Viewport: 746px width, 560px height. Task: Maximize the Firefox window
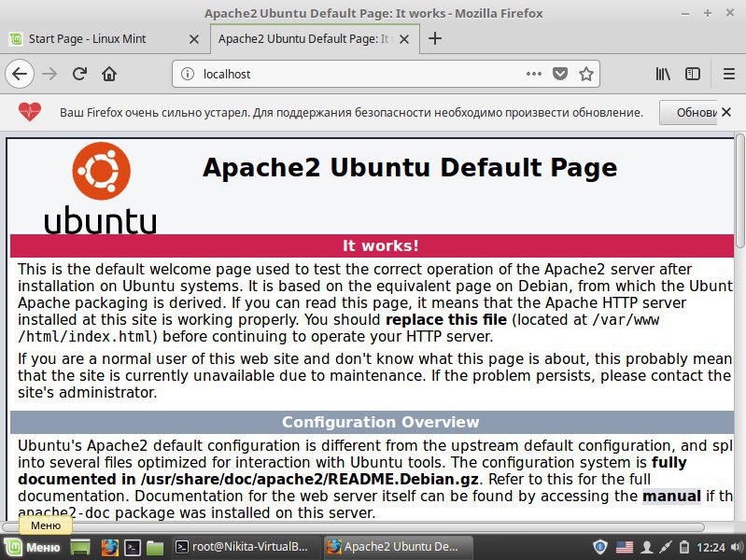[708, 13]
